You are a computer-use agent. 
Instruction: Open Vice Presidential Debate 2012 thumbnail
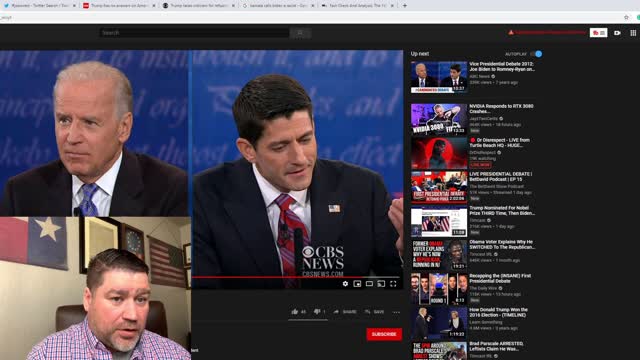coord(439,77)
